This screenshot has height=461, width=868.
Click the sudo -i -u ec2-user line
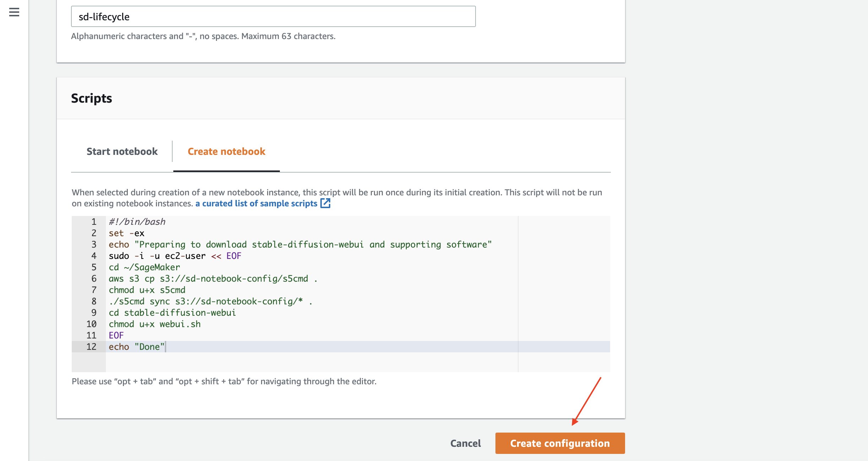point(175,255)
